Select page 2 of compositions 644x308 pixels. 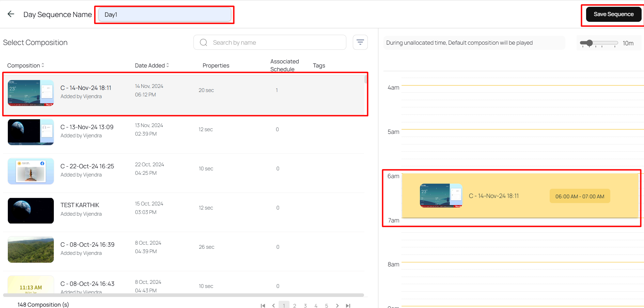click(x=295, y=306)
